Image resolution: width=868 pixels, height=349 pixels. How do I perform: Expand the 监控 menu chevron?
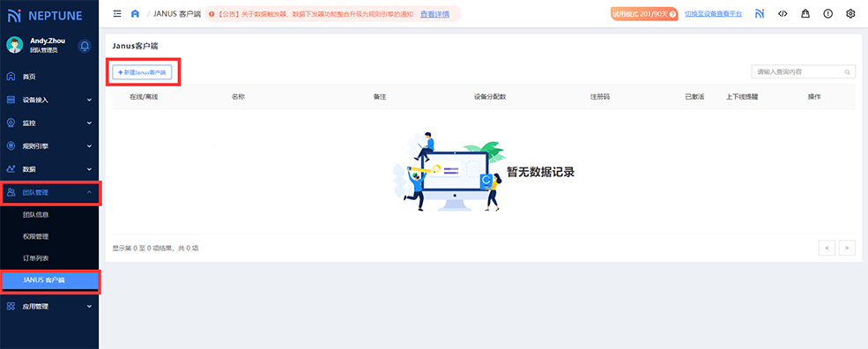(89, 123)
